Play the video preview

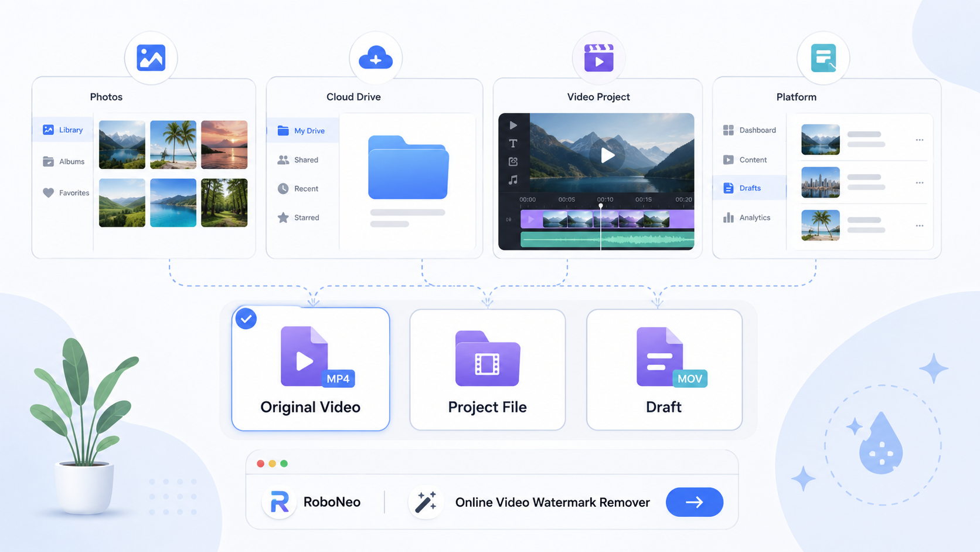coord(607,155)
